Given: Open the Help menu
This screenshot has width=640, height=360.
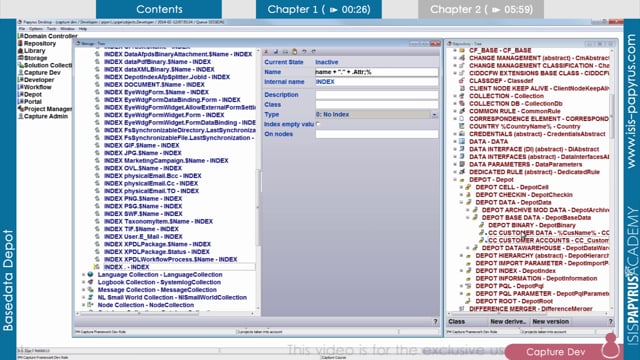Looking at the screenshot, I should [x=83, y=29].
